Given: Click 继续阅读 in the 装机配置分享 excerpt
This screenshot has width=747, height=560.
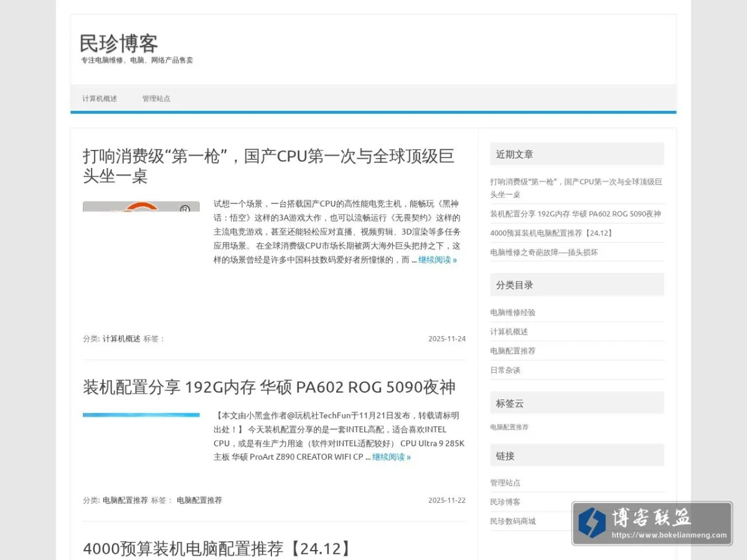Looking at the screenshot, I should [x=392, y=457].
